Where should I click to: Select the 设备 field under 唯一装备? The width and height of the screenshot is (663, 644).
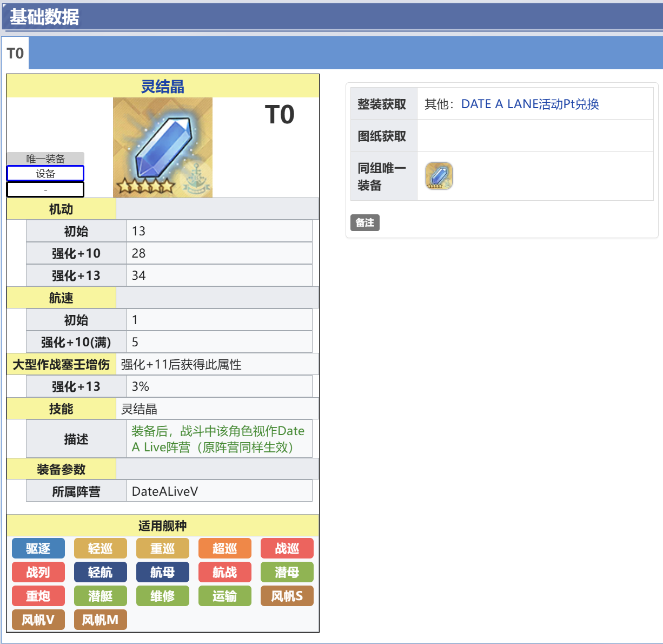[x=45, y=173]
